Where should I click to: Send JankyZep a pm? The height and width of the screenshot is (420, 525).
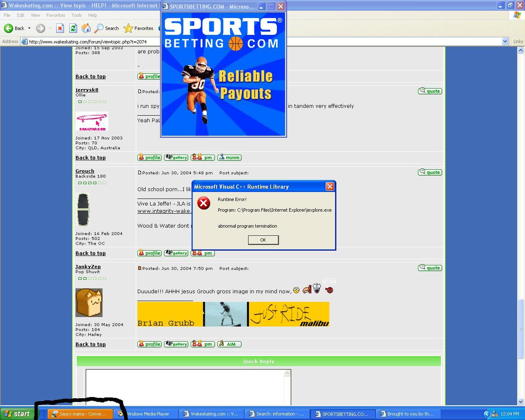click(203, 344)
